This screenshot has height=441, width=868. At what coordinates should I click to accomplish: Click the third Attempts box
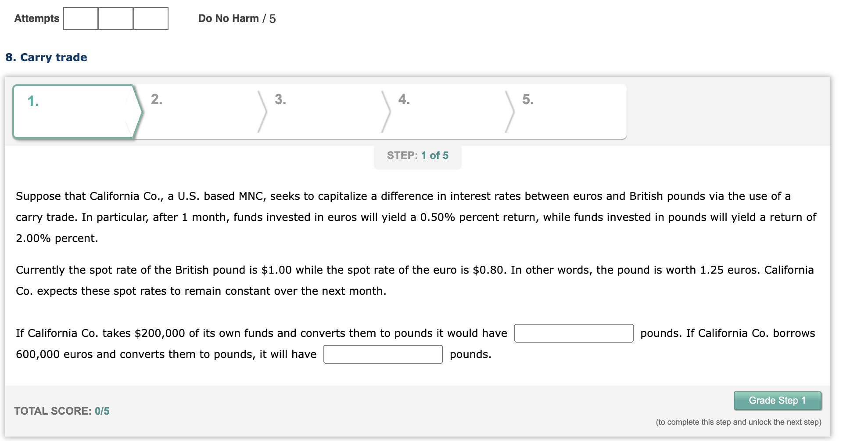151,18
